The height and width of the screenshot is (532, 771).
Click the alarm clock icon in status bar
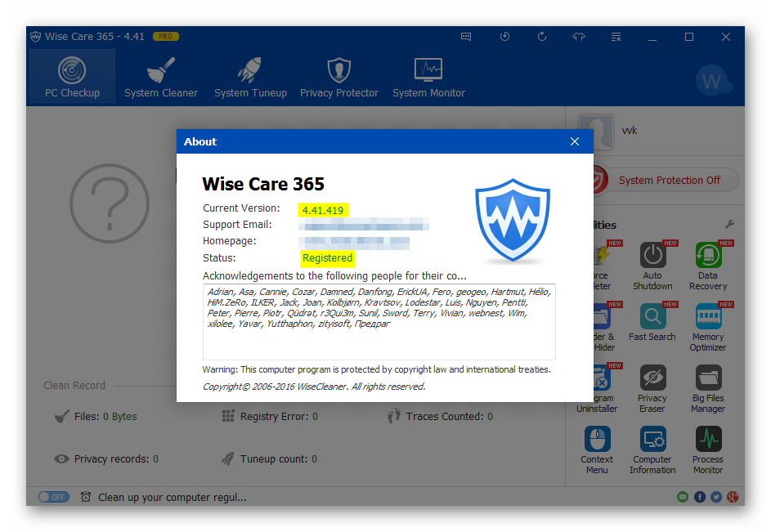pos(86,497)
